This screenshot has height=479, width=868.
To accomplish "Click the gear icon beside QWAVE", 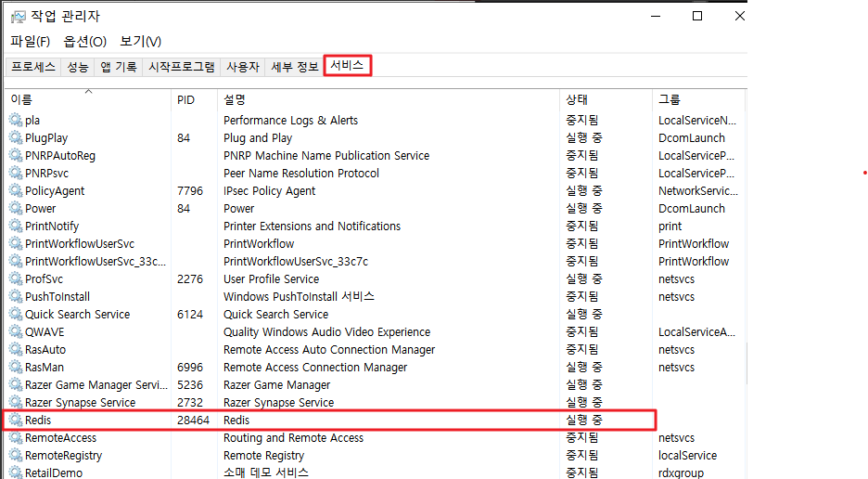I will click(16, 332).
